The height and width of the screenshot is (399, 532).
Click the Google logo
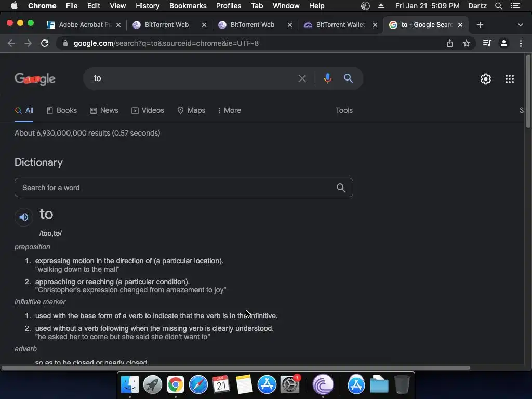(x=35, y=79)
